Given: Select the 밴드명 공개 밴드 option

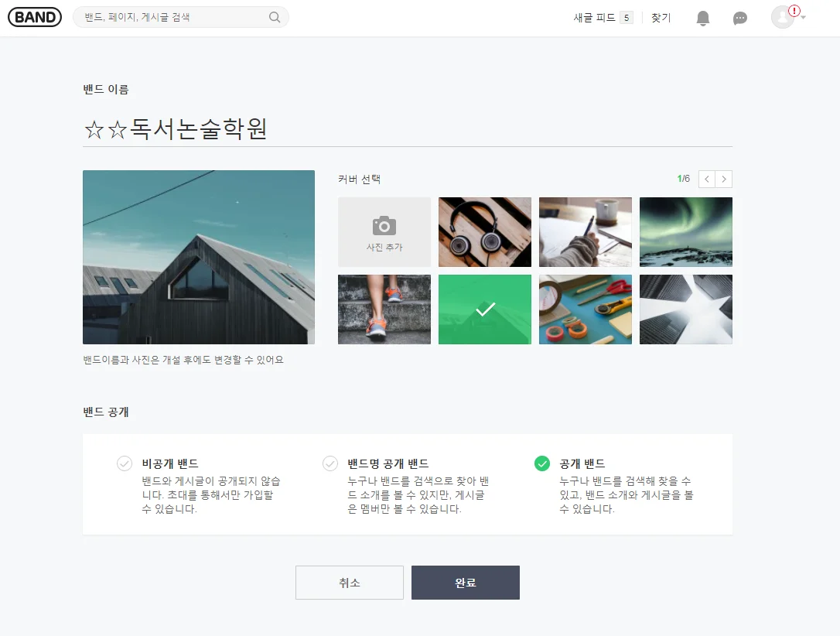Looking at the screenshot, I should pyautogui.click(x=330, y=463).
